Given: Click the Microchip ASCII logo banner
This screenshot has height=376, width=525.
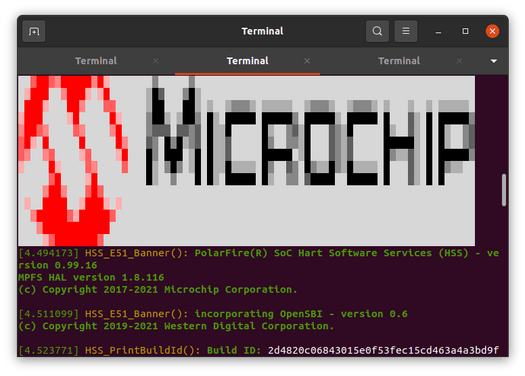Looking at the screenshot, I should 246,161.
